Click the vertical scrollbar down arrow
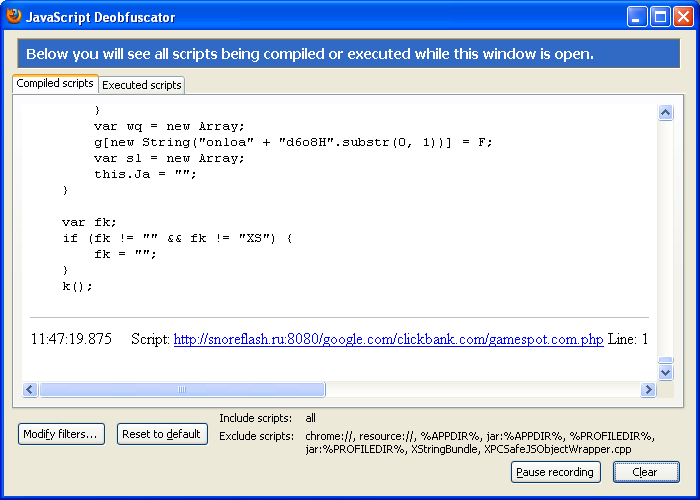700x500 pixels. pyautogui.click(x=666, y=372)
